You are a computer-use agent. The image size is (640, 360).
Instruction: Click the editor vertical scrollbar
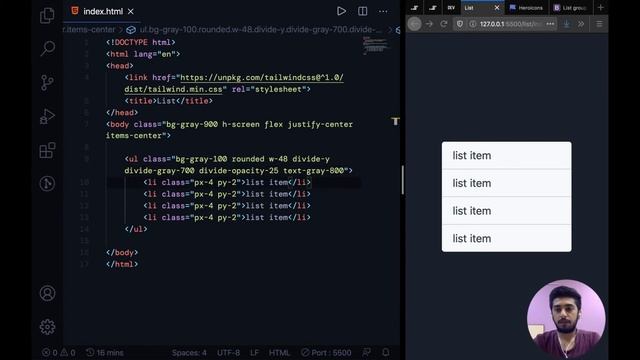point(402,180)
